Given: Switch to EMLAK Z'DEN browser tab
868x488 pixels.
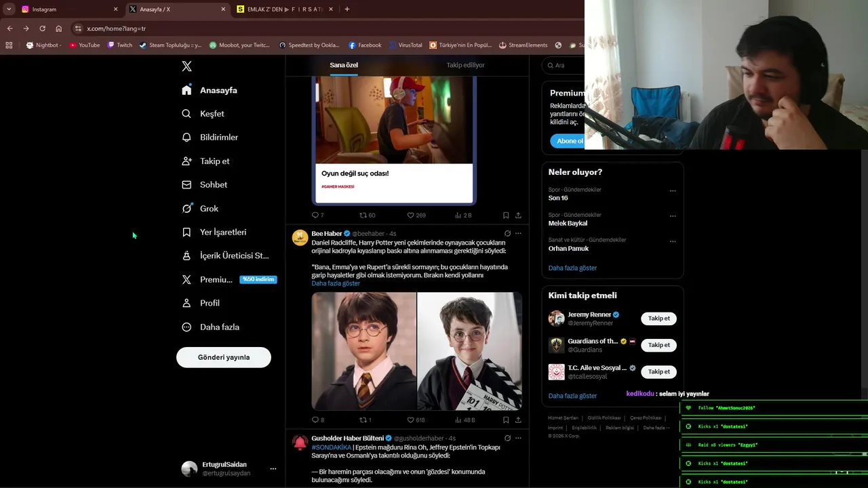Looking at the screenshot, I should [x=285, y=9].
